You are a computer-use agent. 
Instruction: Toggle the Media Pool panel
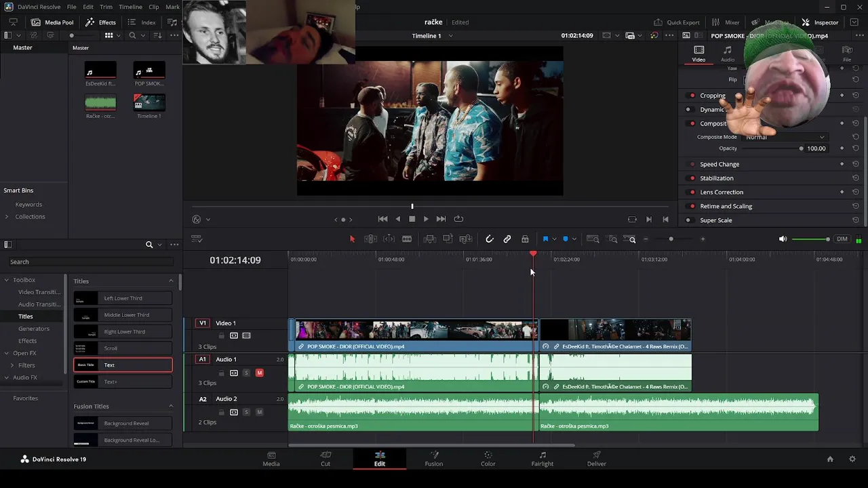52,22
